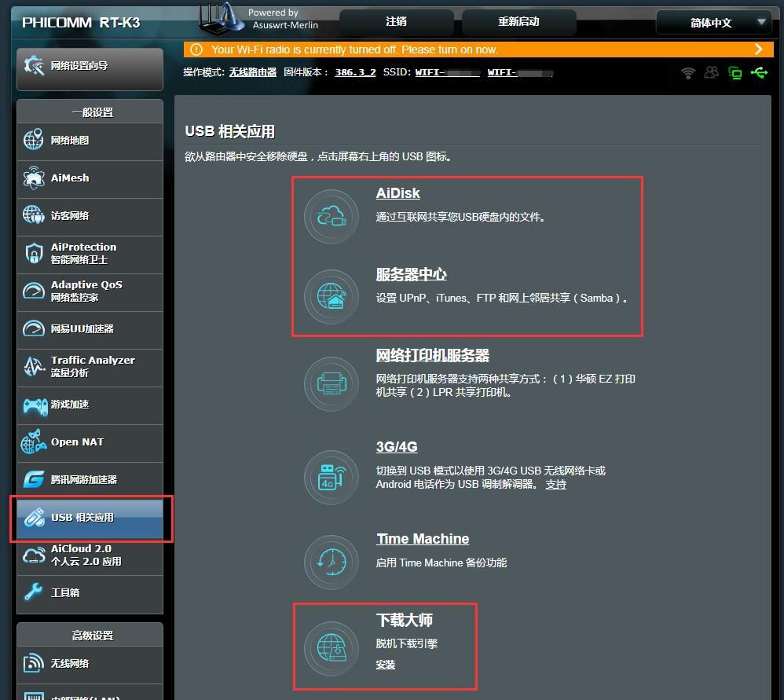
Task: Open firmware version 386.3_2 link
Action: point(355,72)
